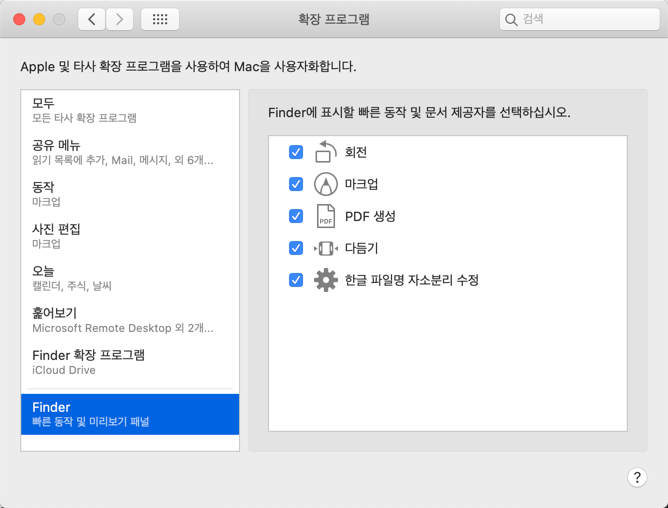This screenshot has width=668, height=508.
Task: Click the 다듬기 label text
Action: click(x=361, y=248)
